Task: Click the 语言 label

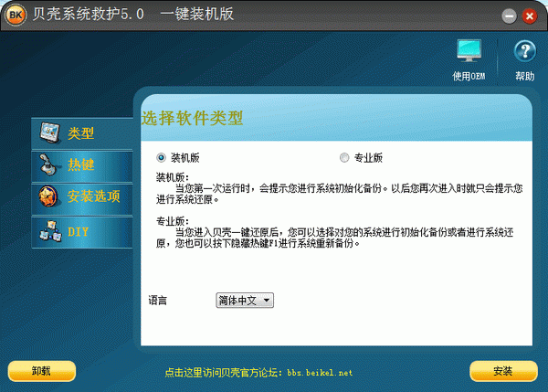Action: (158, 301)
